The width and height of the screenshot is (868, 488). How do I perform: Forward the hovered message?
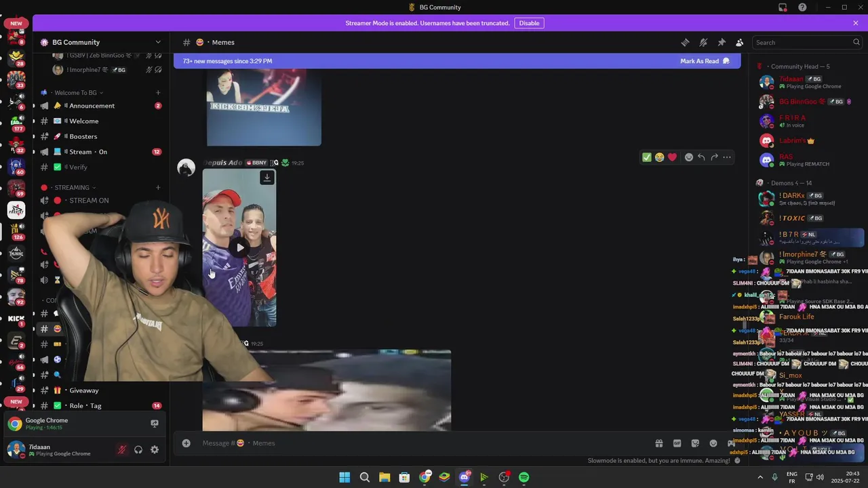tap(714, 157)
